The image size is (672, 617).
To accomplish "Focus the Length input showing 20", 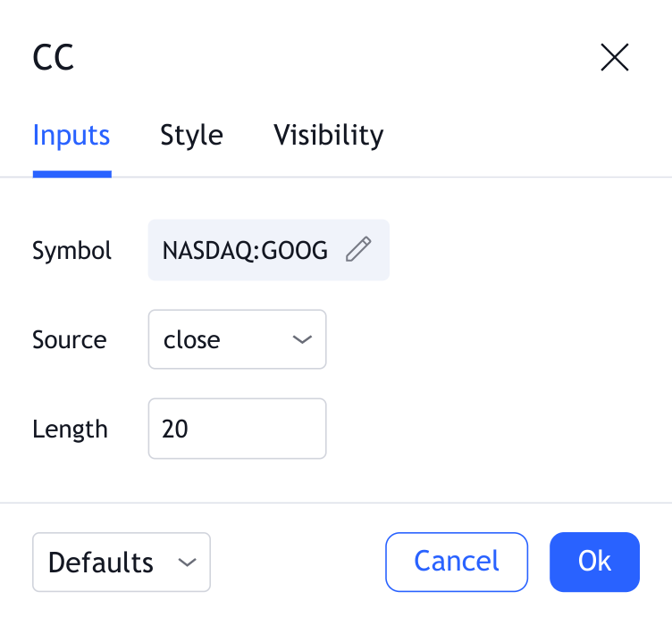I will [x=237, y=429].
